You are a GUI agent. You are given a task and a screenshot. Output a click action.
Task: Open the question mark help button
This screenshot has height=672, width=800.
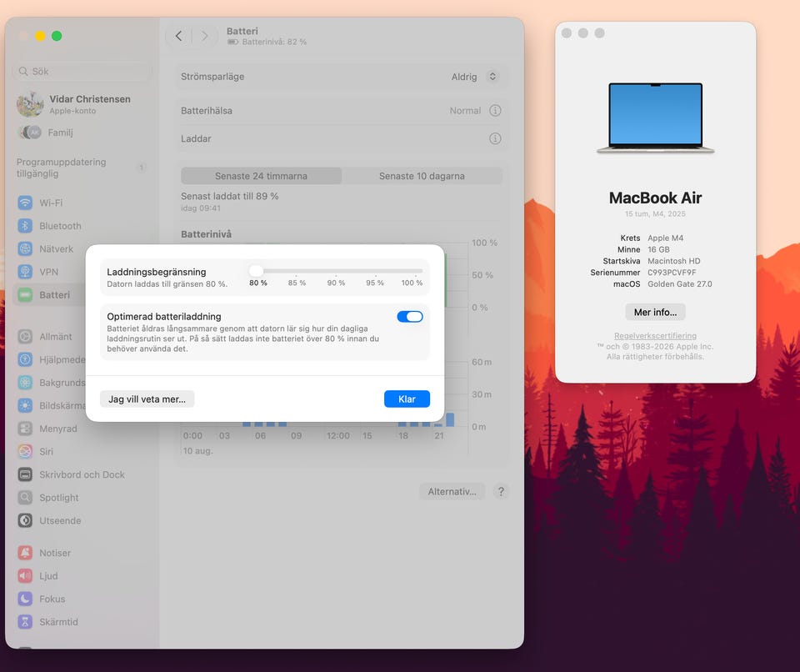pos(501,491)
